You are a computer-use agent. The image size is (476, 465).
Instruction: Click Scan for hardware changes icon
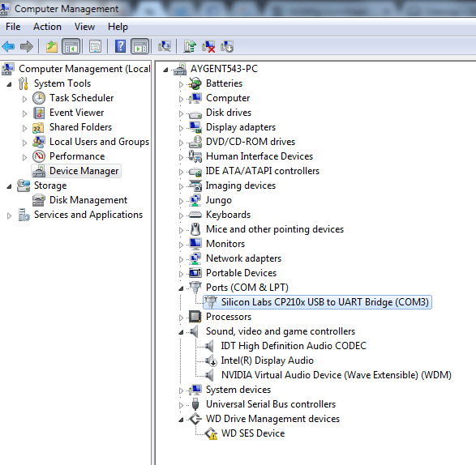click(165, 46)
